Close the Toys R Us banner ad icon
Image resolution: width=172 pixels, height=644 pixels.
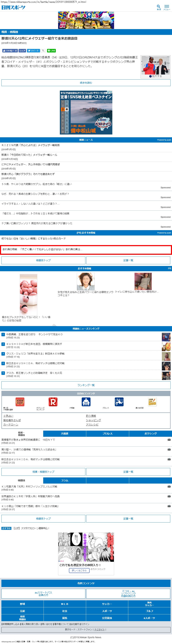point(113,13)
